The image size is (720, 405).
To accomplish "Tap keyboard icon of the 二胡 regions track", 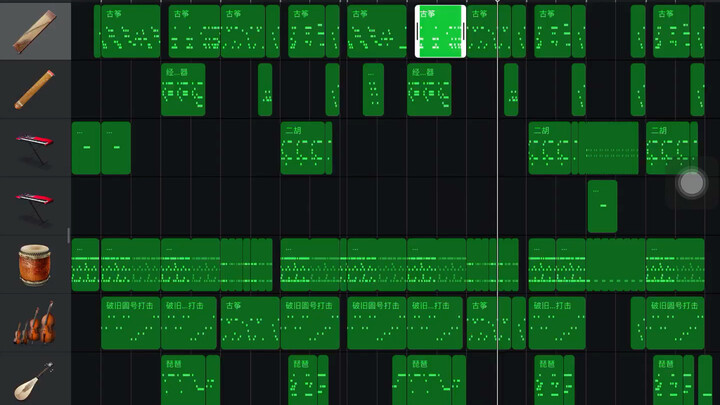I will click(35, 149).
